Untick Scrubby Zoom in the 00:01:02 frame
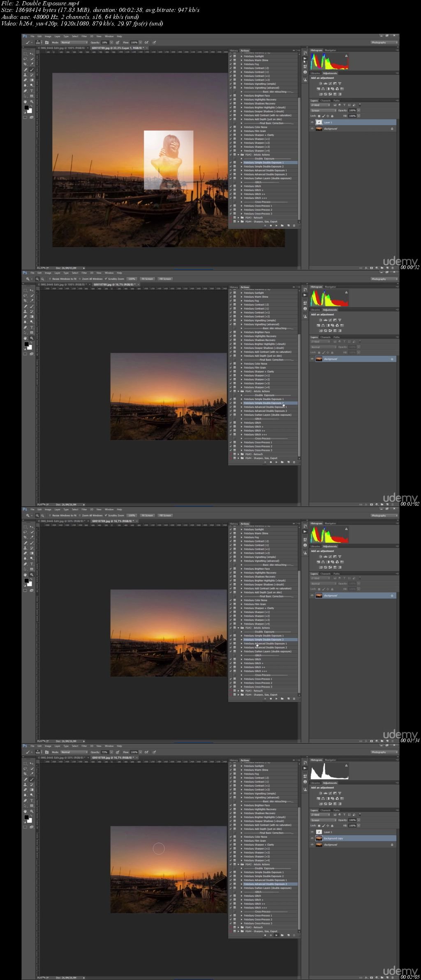The width and height of the screenshot is (421, 980). point(106,279)
